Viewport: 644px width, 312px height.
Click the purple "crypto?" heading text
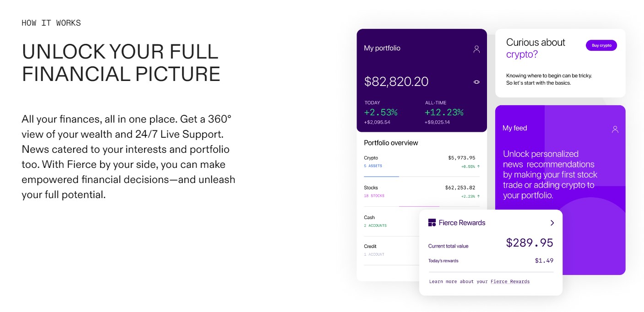(x=522, y=54)
